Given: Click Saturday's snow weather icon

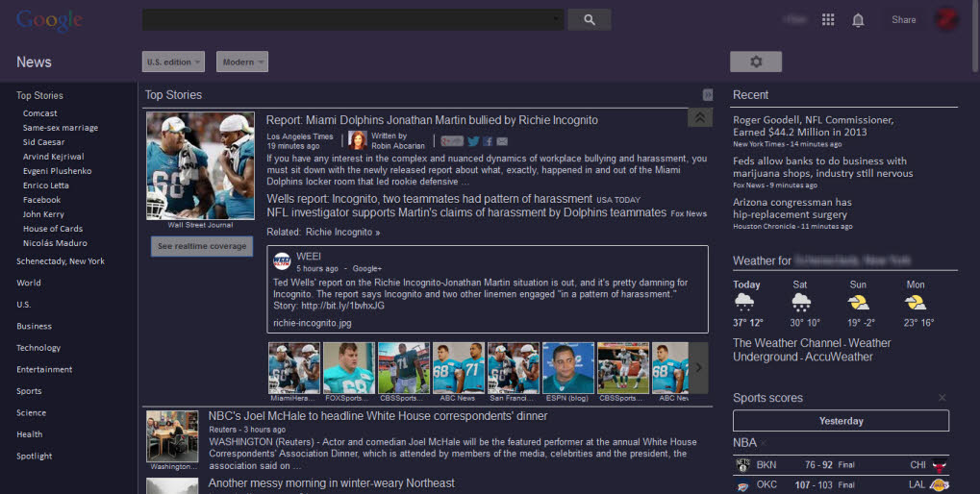Looking at the screenshot, I should tap(801, 303).
